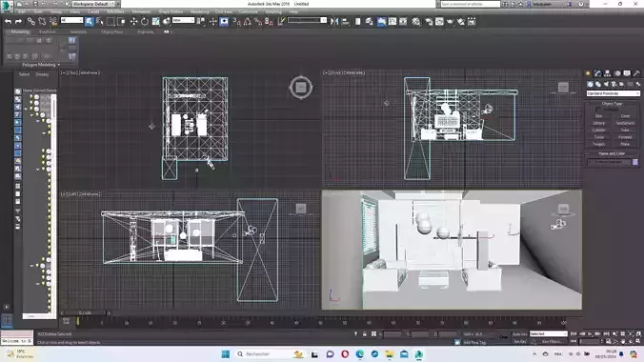Activate the Select and Scale tool
Viewport: 644px width, 362px height.
tap(155, 21)
